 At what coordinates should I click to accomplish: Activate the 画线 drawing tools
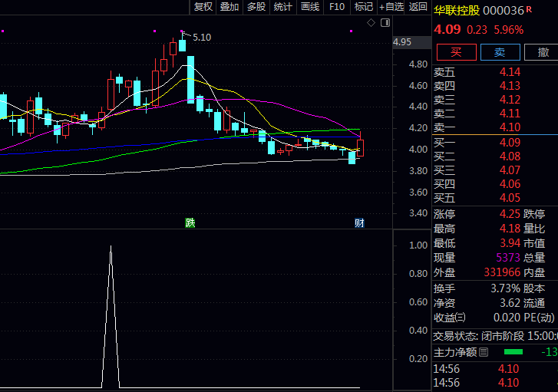tap(310, 7)
